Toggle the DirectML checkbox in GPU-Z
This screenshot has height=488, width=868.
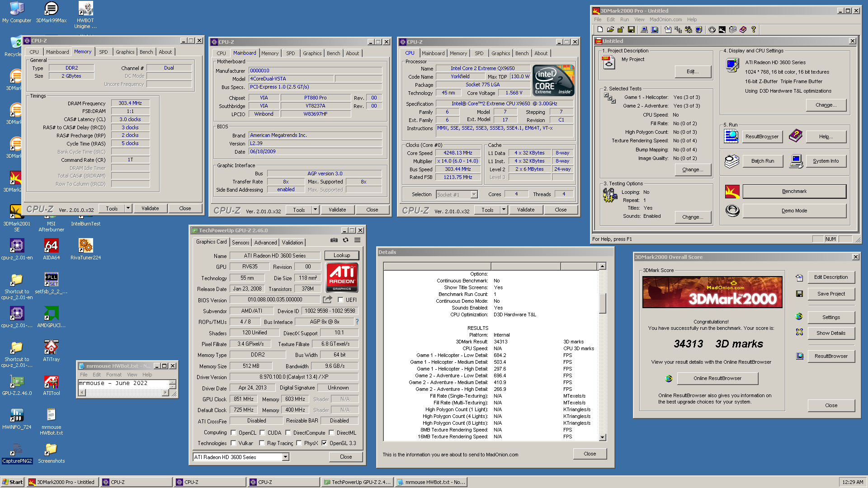tap(331, 432)
